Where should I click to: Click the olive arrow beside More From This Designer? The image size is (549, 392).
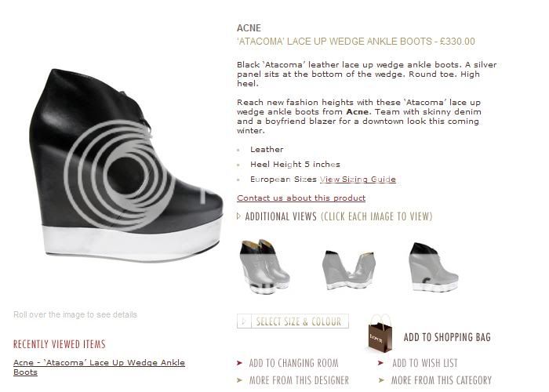[x=239, y=380]
